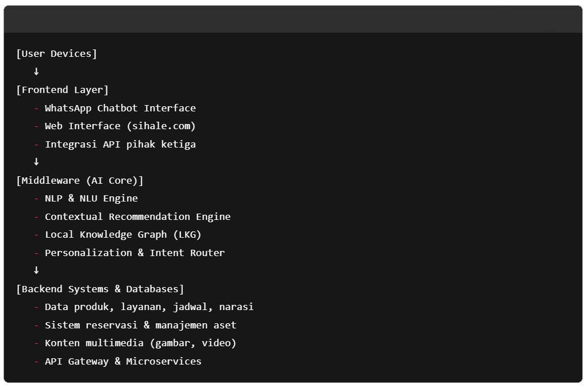The image size is (588, 391).
Task: Click the arrow above [Middleware (AI Core)]
Action: [36, 162]
